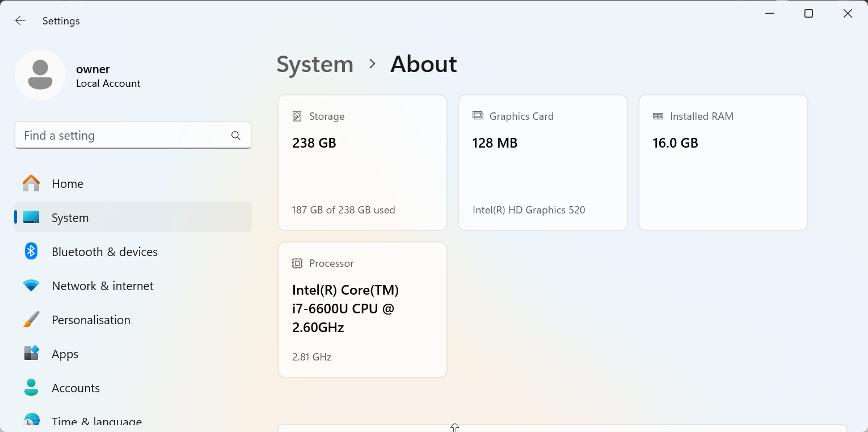868x432 pixels.
Task: Maximize the Settings window
Action: [809, 14]
